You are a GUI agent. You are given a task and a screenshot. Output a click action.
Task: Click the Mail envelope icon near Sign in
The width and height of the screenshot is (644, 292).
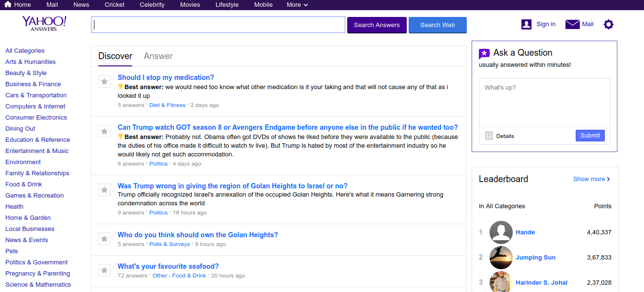(x=572, y=24)
